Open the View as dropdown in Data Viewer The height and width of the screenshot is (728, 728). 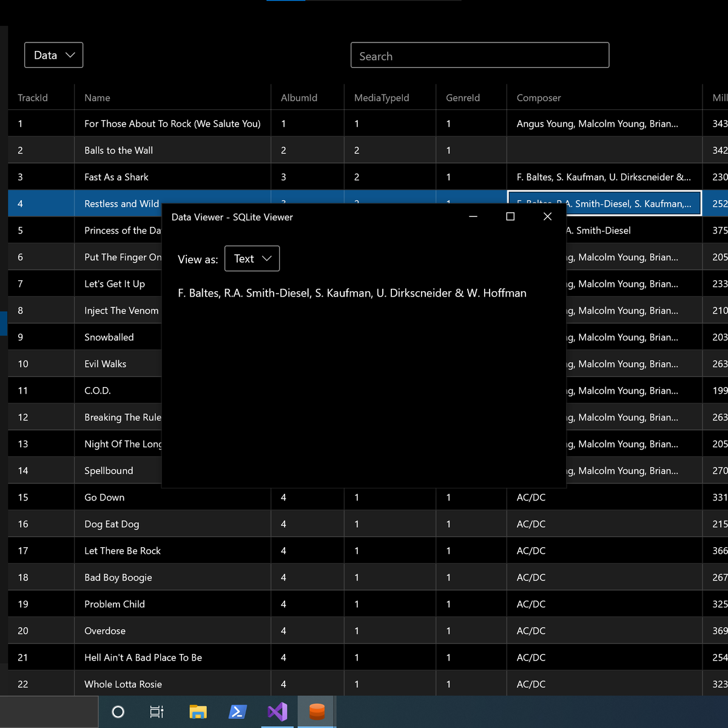252,258
